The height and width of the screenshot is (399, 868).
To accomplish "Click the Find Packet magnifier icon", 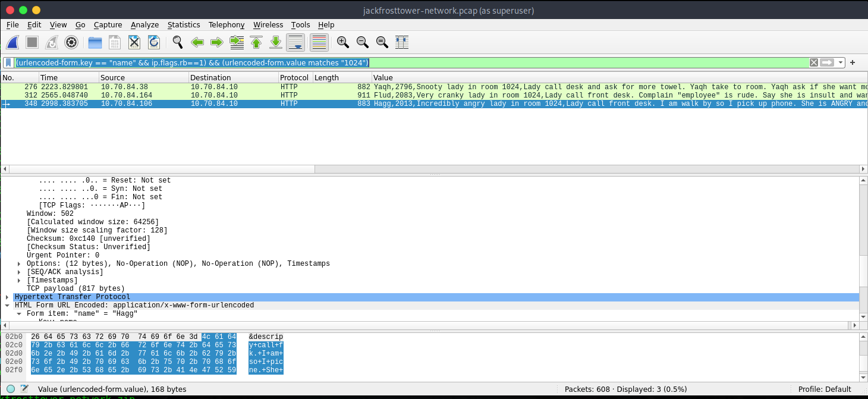I will pos(177,42).
